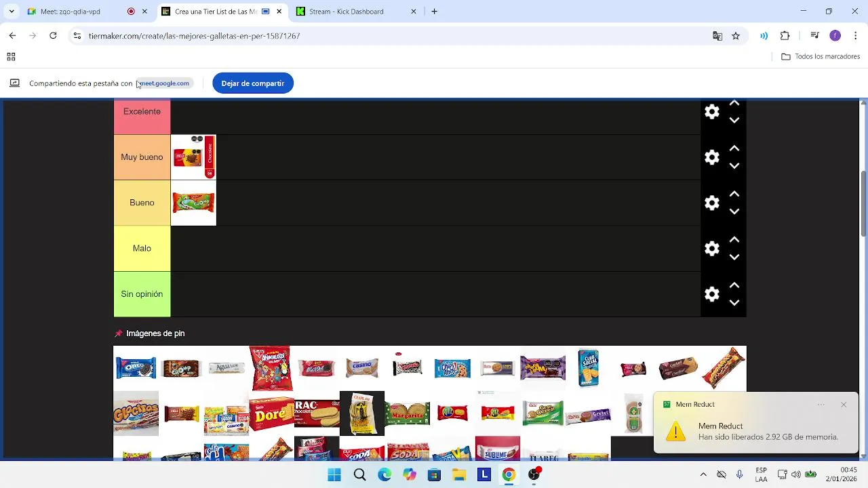Click the Imágenes de pin pushpin icon

119,333
